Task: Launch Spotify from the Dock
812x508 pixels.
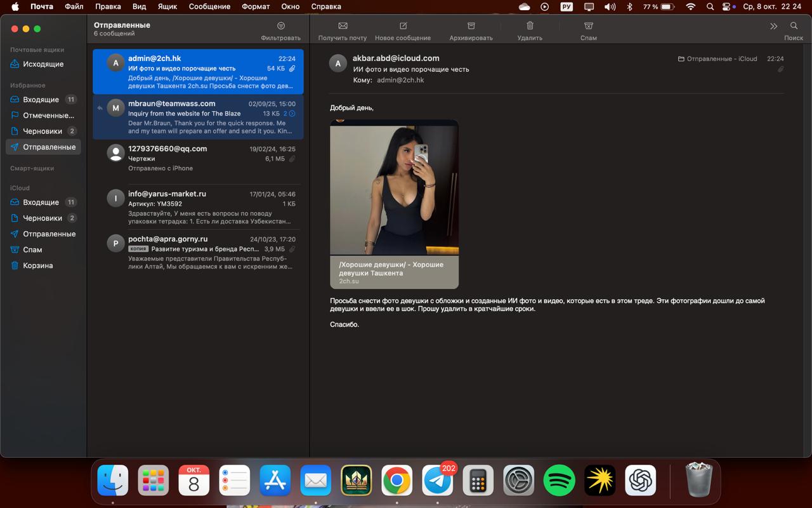Action: [559, 481]
